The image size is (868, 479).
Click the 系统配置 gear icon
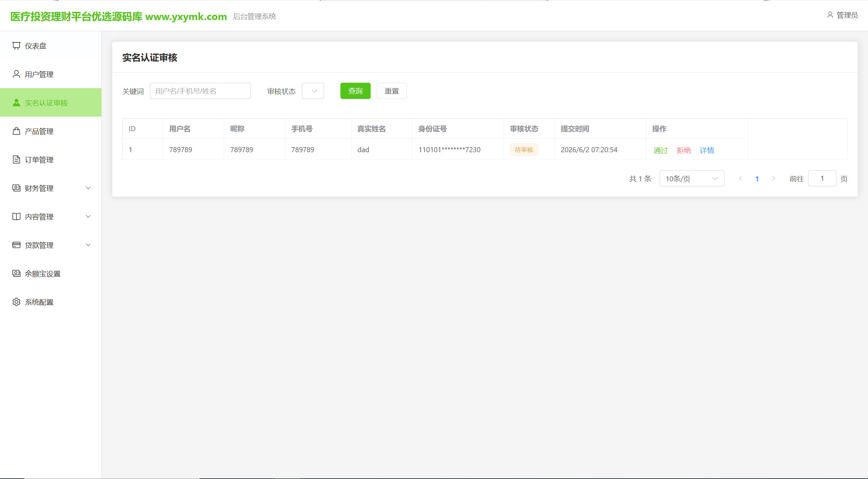coord(16,302)
